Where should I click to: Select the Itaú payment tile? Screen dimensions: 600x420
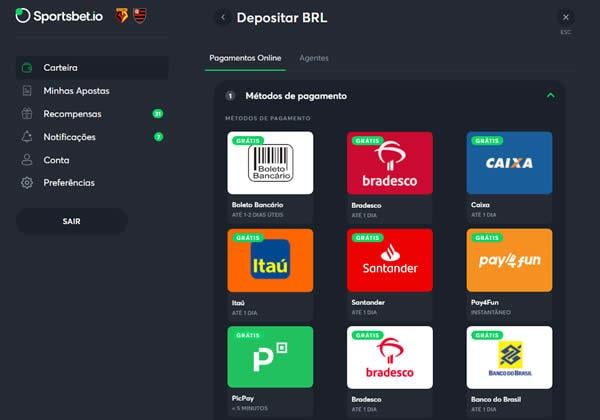270,260
